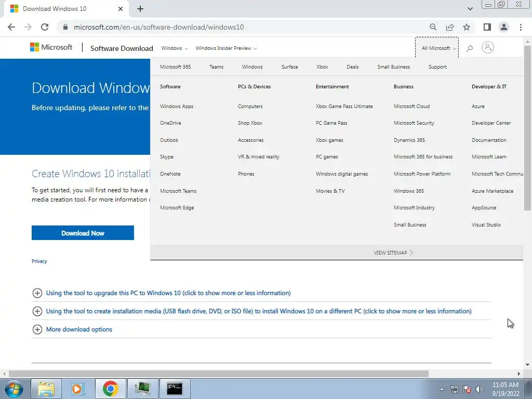Screen dimensions: 532x399
Task: Toggle the Chrome side panel icon
Action: click(x=487, y=27)
